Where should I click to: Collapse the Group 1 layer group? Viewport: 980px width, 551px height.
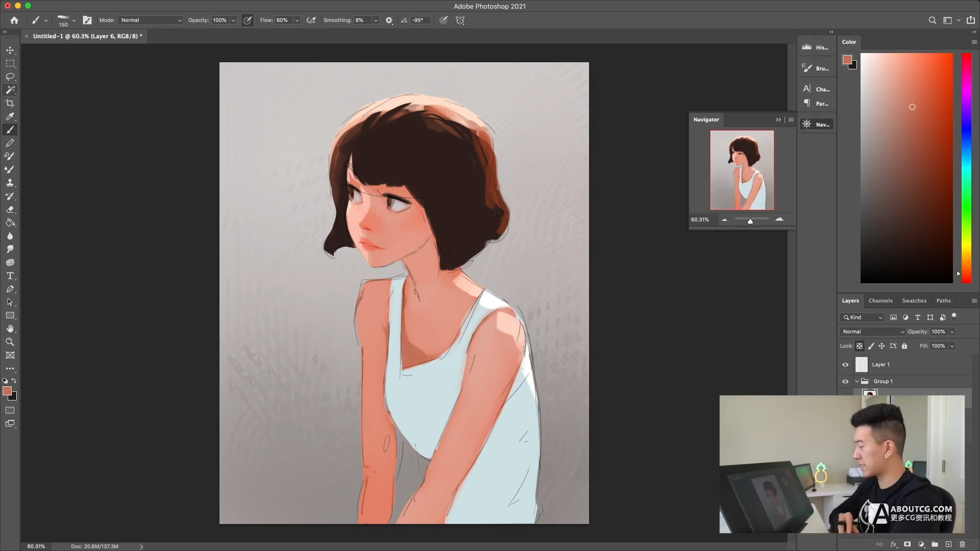857,382
